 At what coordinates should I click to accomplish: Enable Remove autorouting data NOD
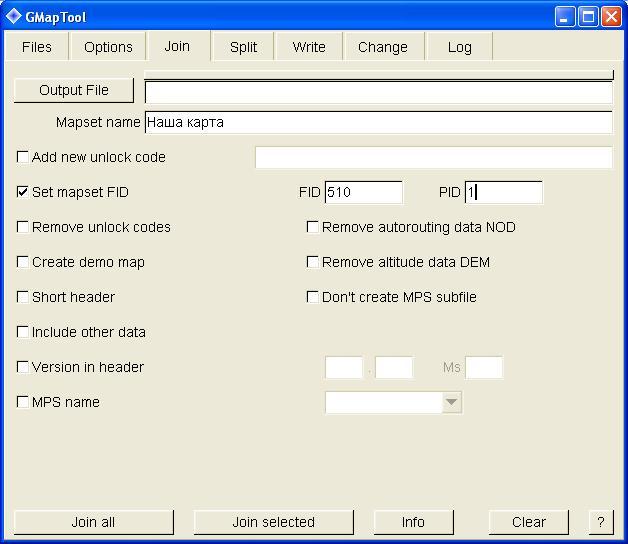click(313, 227)
